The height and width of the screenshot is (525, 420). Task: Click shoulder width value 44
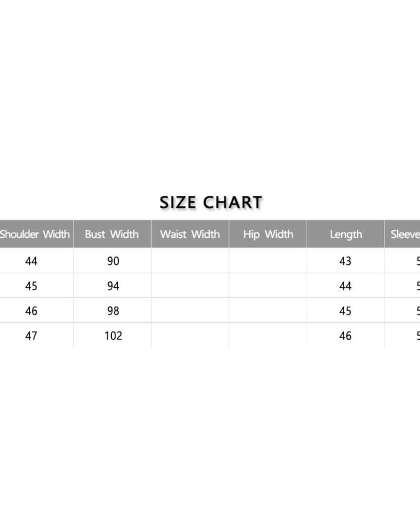click(31, 261)
